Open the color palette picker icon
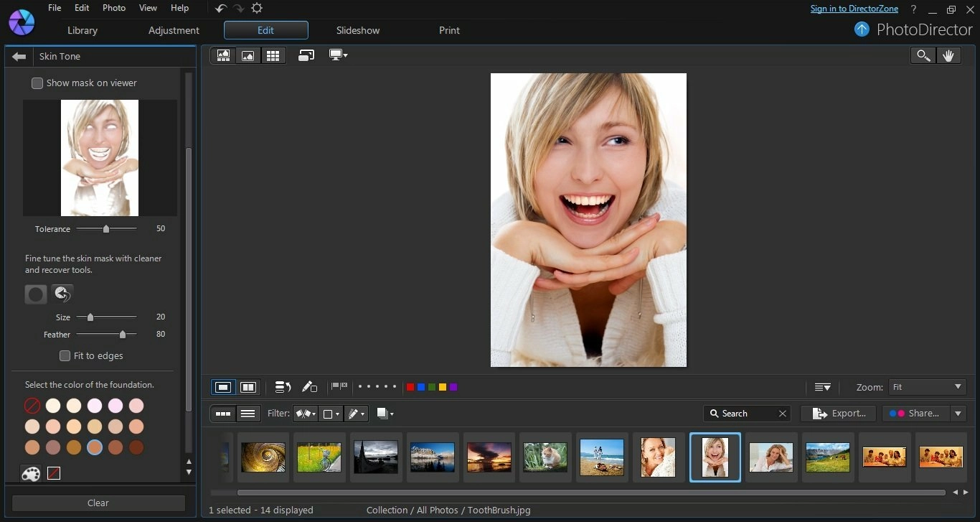 (31, 474)
